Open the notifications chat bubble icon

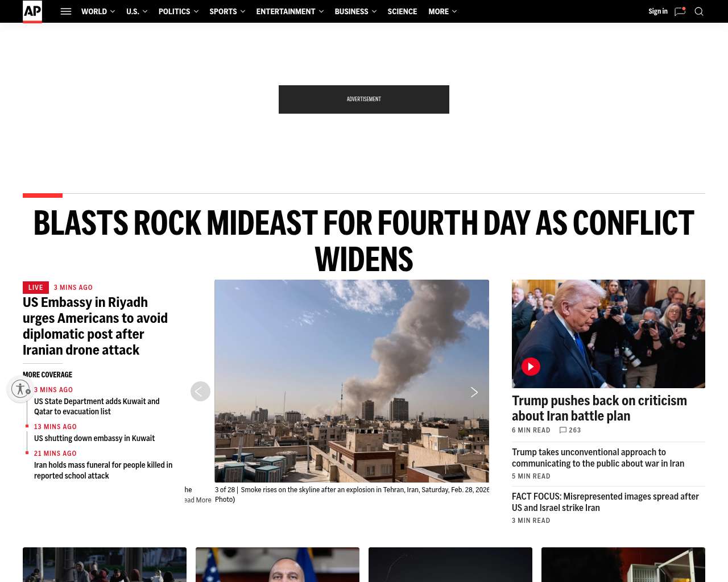(680, 11)
